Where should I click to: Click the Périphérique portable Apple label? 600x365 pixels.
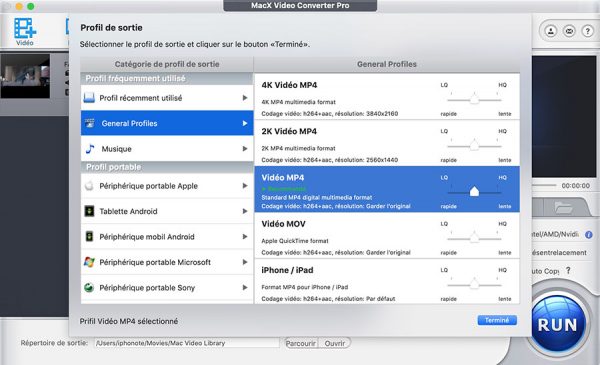point(148,186)
